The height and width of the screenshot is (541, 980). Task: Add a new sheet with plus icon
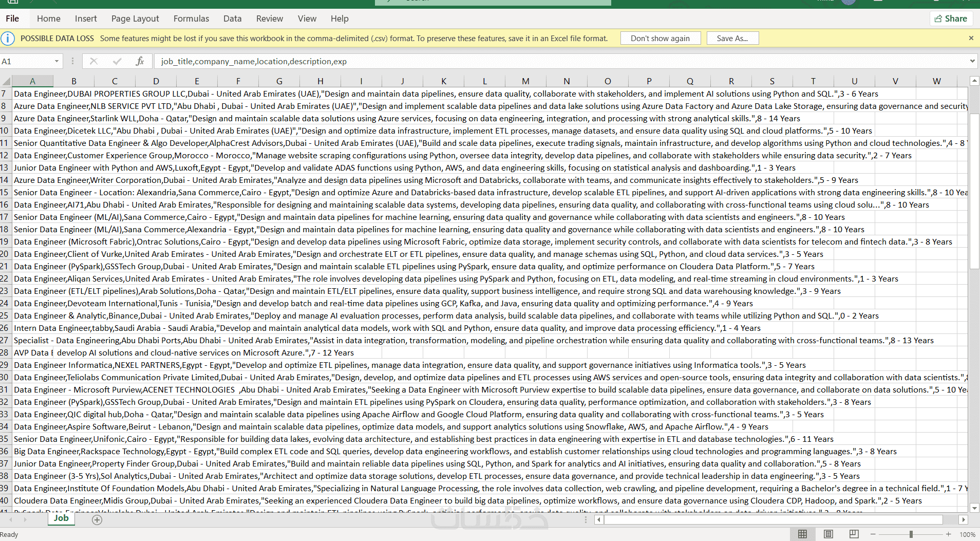(97, 520)
